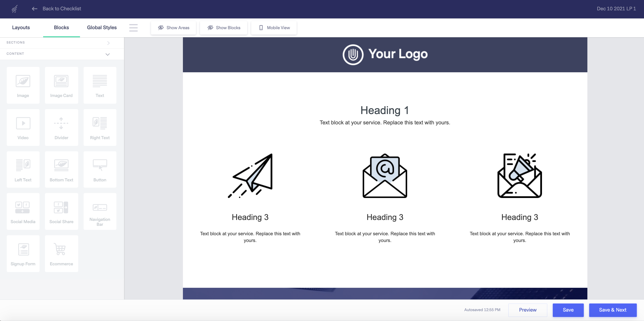Toggle Show Areas visibility
The height and width of the screenshot is (321, 644).
(173, 28)
